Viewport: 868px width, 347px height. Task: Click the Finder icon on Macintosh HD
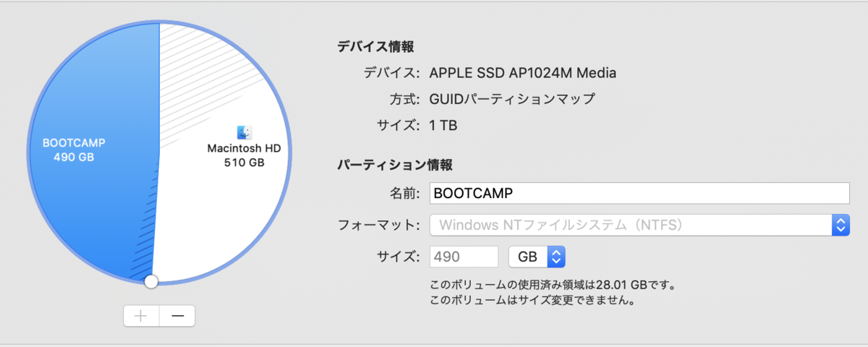pos(244,132)
